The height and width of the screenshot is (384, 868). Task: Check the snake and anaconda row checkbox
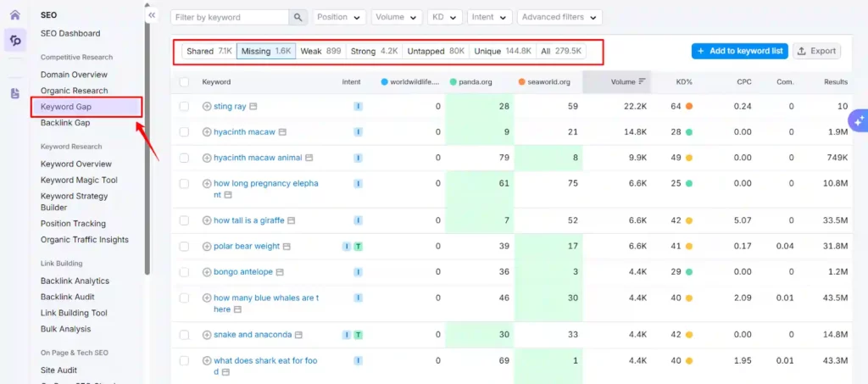[x=184, y=335]
